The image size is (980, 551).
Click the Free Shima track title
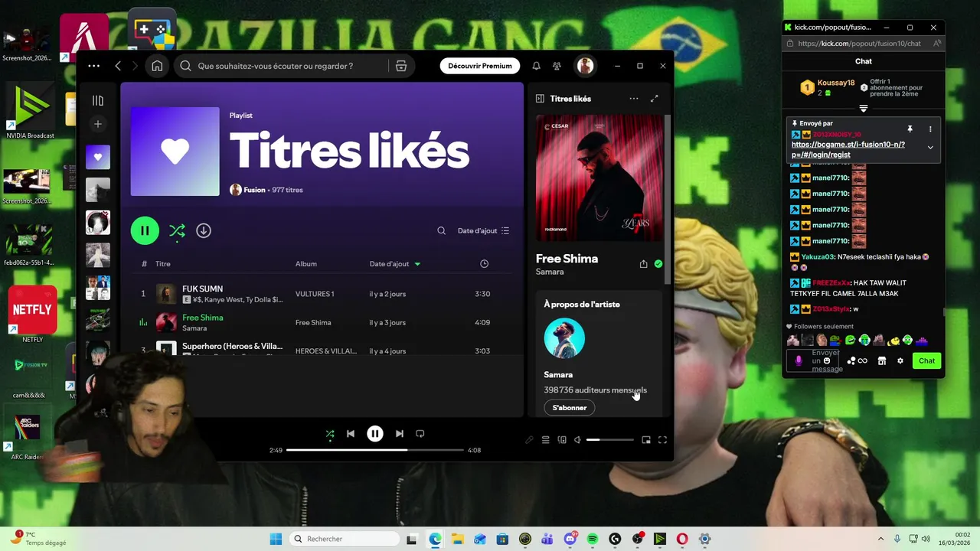tap(203, 318)
